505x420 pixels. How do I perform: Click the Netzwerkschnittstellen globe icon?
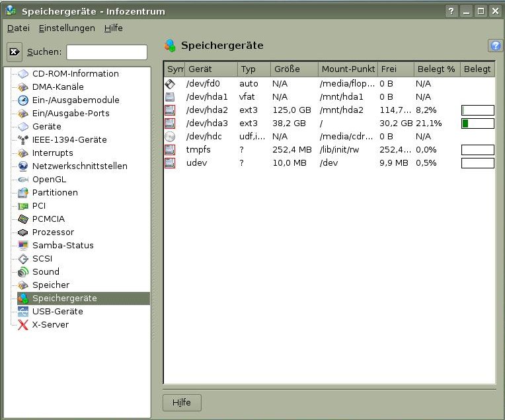23,166
